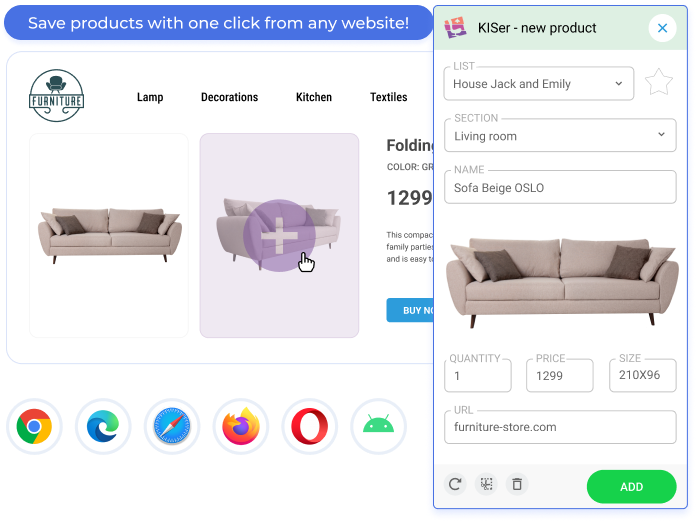Open the List dropdown House Jack and Emily

click(539, 84)
